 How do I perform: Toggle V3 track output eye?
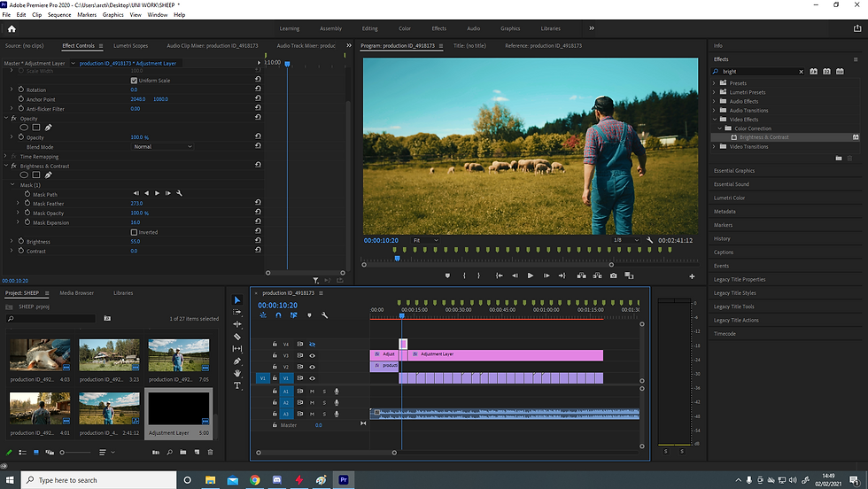pos(312,355)
